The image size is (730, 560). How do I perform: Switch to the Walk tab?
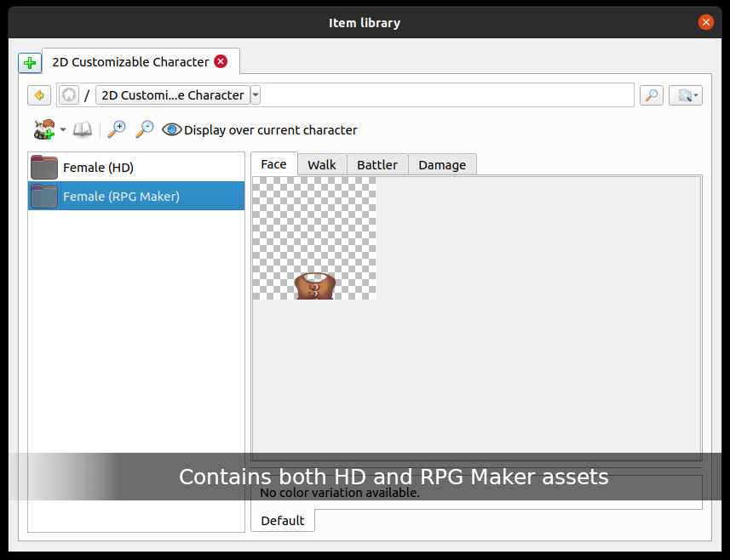(322, 165)
